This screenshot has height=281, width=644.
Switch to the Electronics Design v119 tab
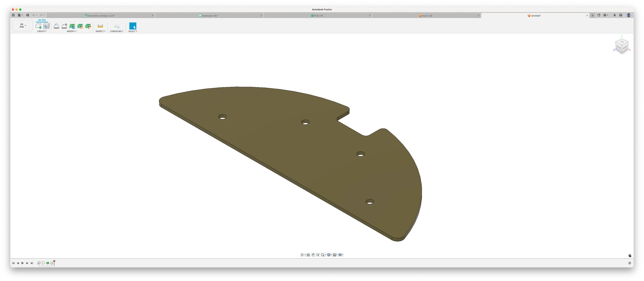[x=101, y=16]
